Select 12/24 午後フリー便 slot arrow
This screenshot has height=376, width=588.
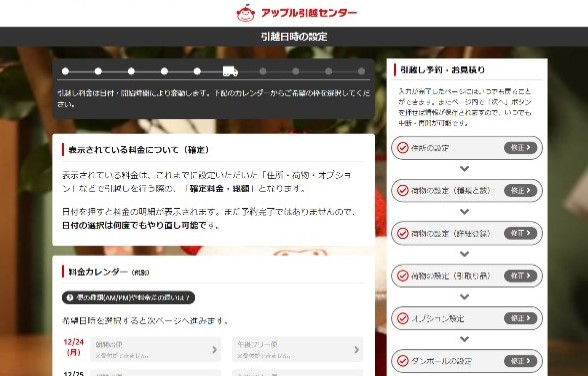coord(357,349)
